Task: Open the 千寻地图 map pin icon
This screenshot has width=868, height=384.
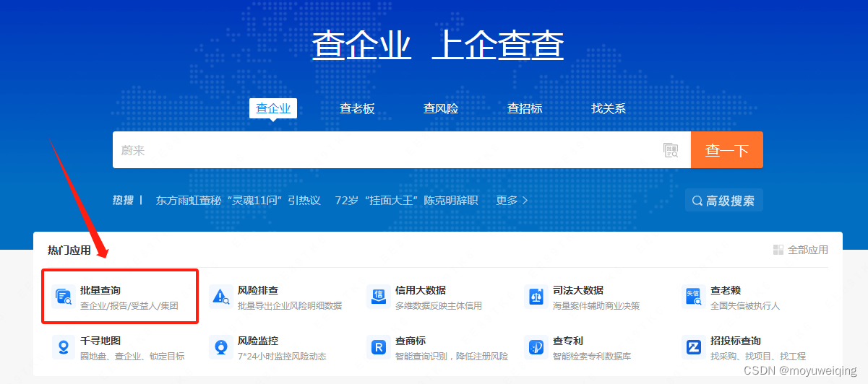Action: [64, 347]
